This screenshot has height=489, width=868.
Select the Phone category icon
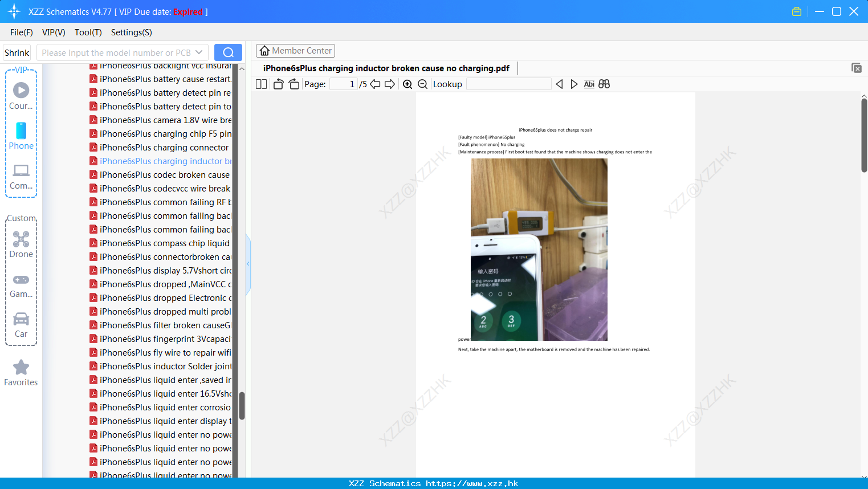(21, 131)
